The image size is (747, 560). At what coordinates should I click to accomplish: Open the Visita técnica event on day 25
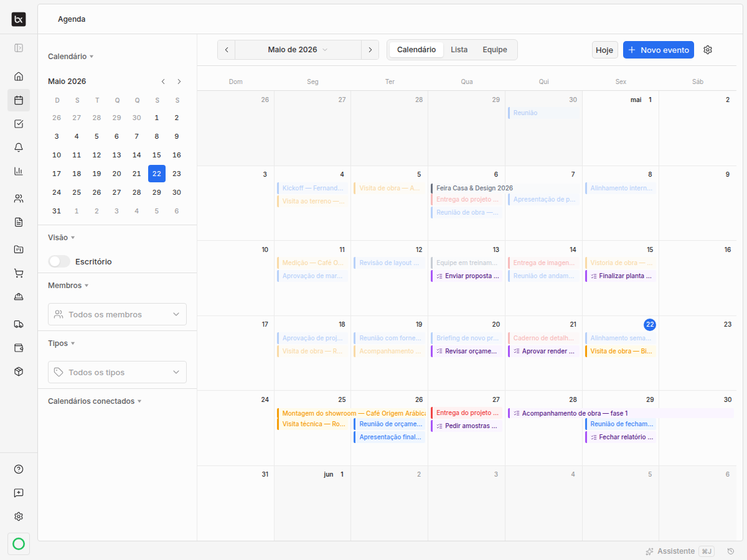(312, 424)
